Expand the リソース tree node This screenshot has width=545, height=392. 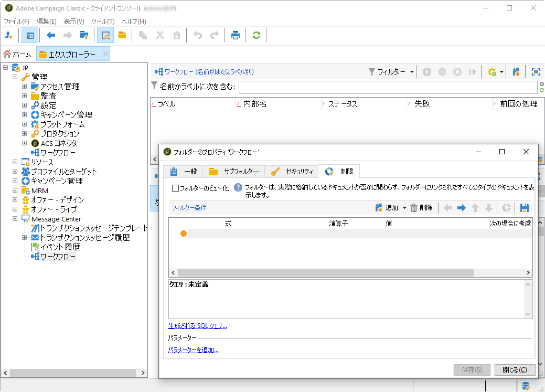pos(15,162)
